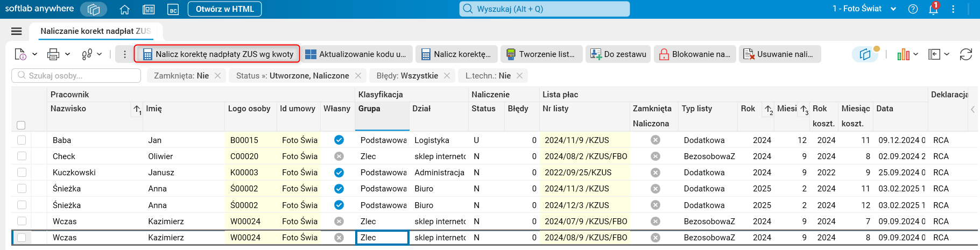Viewport: 980px width, 250px height.
Task: Open the help question mark icon
Action: (913, 9)
